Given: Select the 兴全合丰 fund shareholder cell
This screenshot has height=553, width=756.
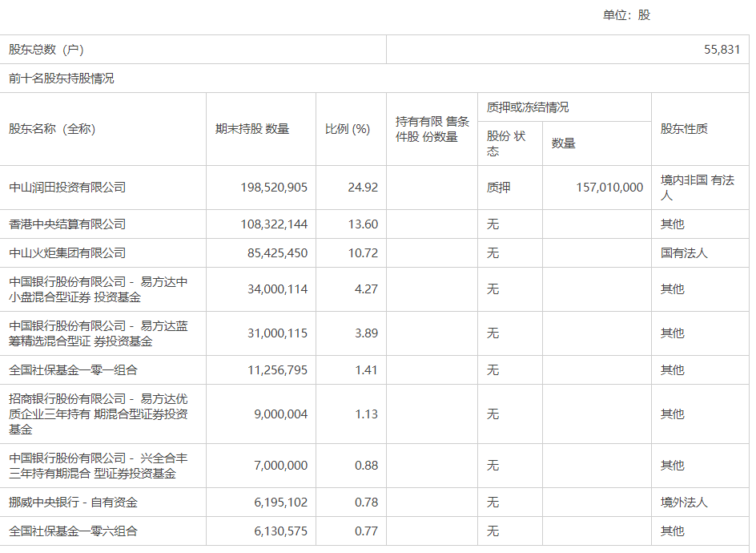Looking at the screenshot, I should (99, 466).
